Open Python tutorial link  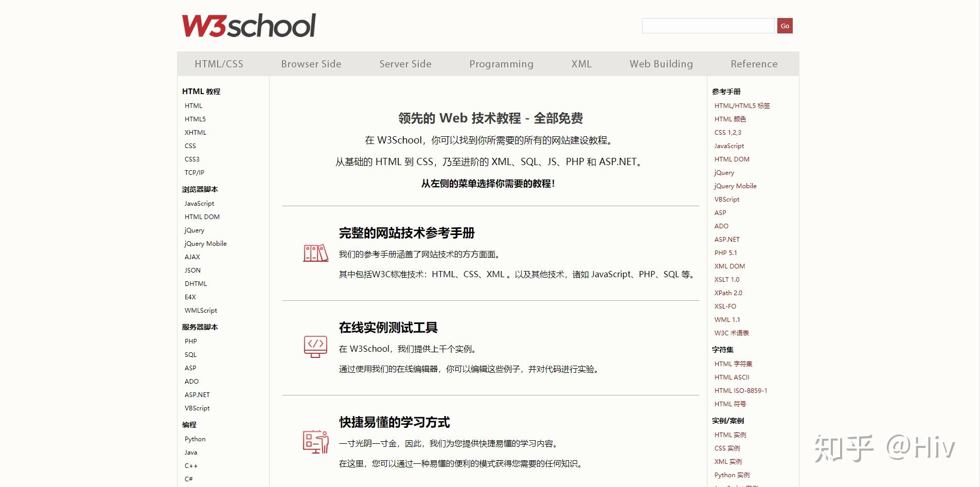[195, 439]
